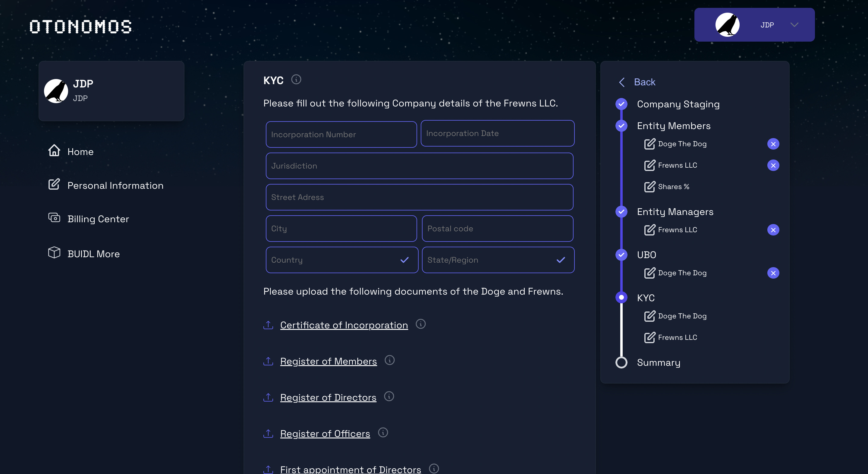Viewport: 868px width, 474px height.
Task: Select the KYC step indicator
Action: click(621, 298)
